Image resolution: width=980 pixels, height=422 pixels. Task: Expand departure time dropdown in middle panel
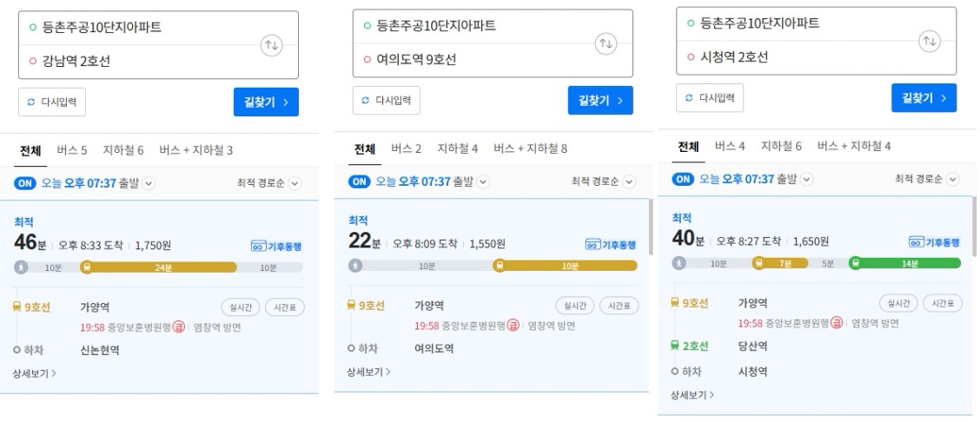tap(483, 181)
